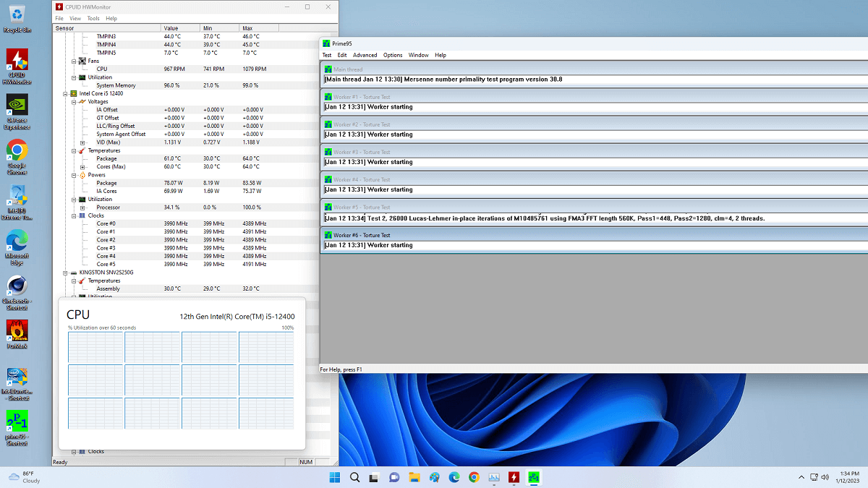Screen dimensions: 868x488
Task: Open the Chat app on the taskbar
Action: [395, 477]
